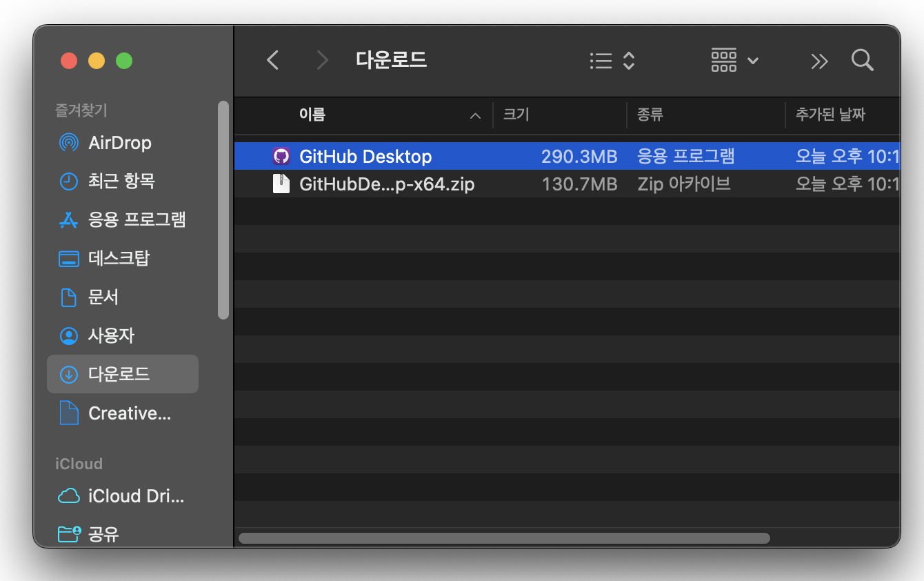The width and height of the screenshot is (924, 581).
Task: Click the AirDrop radar icon
Action: tap(68, 143)
